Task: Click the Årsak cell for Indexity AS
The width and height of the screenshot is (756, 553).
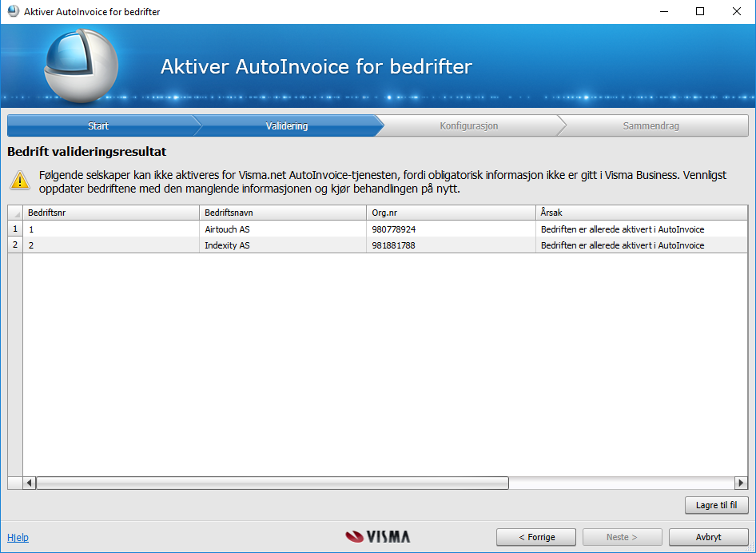Action: point(641,245)
